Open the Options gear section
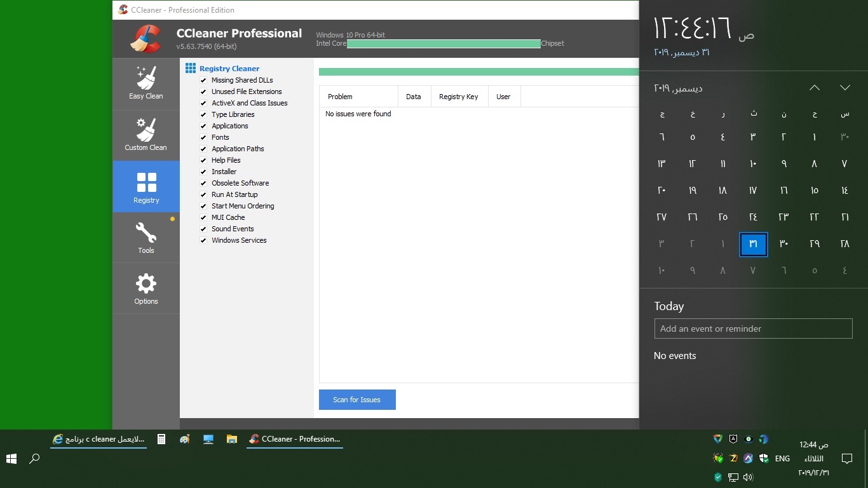The image size is (868, 488). click(x=146, y=289)
